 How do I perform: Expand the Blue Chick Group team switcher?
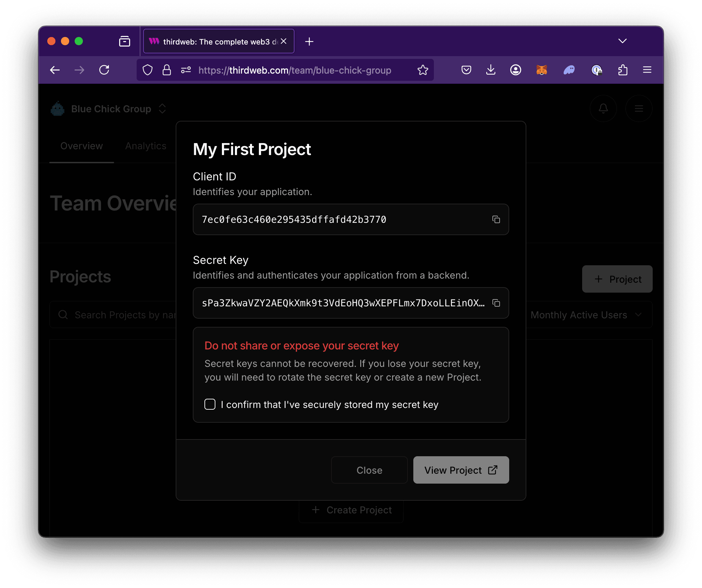point(162,109)
